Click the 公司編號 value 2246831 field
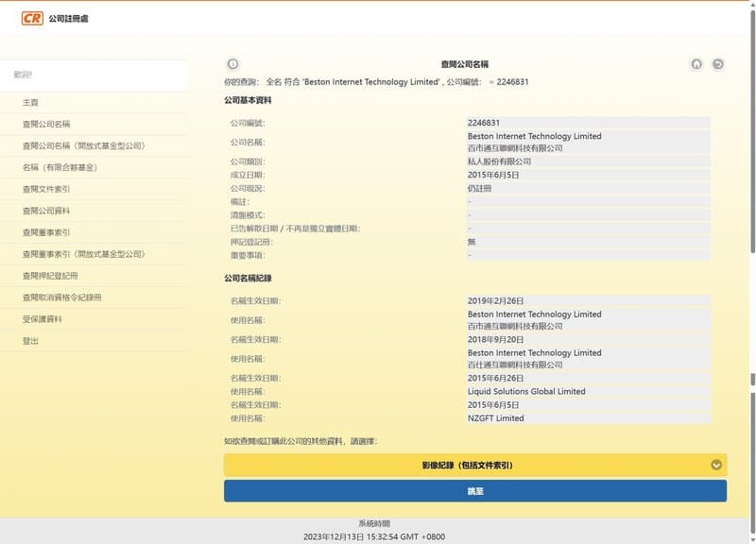Screen dimensions: 756x544 pyautogui.click(x=588, y=123)
